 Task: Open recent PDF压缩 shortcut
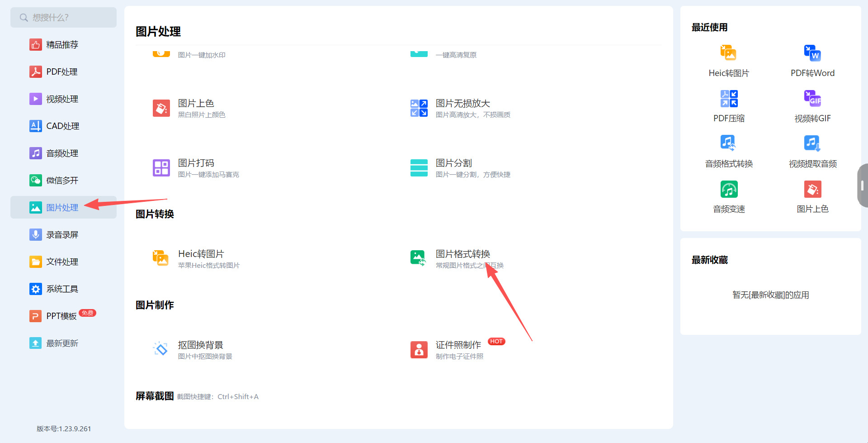point(729,106)
